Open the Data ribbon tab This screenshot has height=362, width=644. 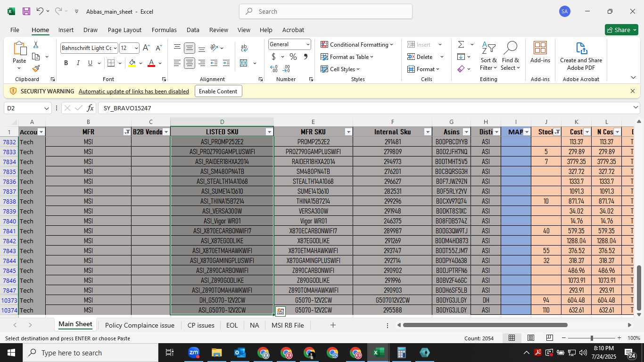click(193, 30)
